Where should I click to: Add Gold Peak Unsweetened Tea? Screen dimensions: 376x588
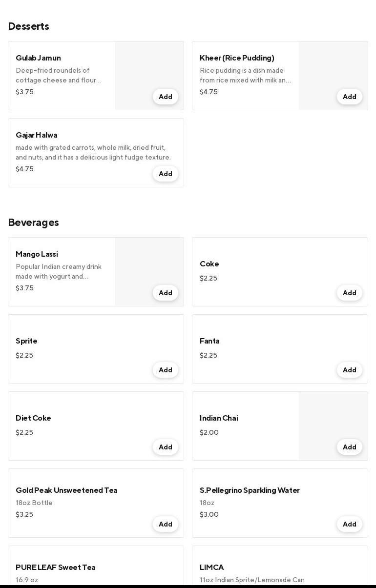tap(166, 524)
